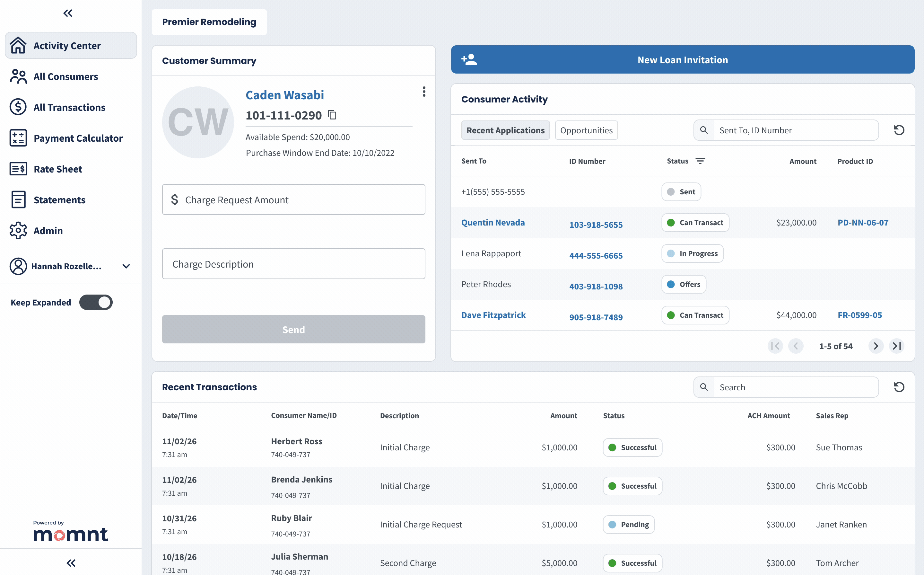924x575 pixels.
Task: Collapse the left sidebar
Action: (x=67, y=13)
